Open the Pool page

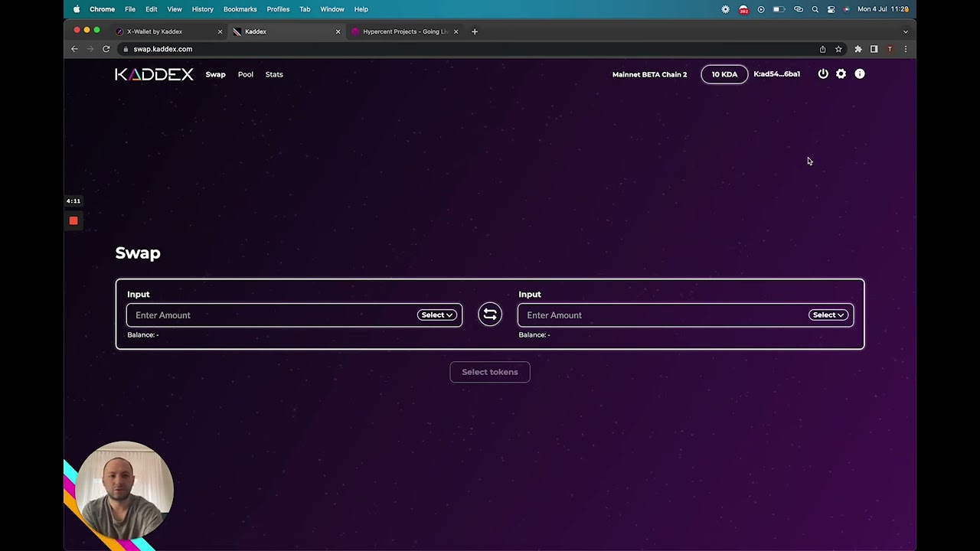[245, 74]
